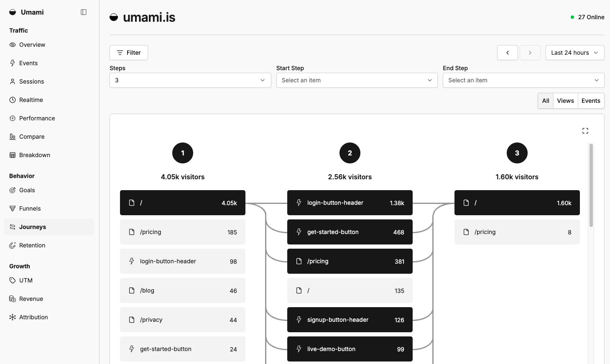Viewport: 610px width, 364px height.
Task: Switch to the Views tab
Action: click(565, 101)
